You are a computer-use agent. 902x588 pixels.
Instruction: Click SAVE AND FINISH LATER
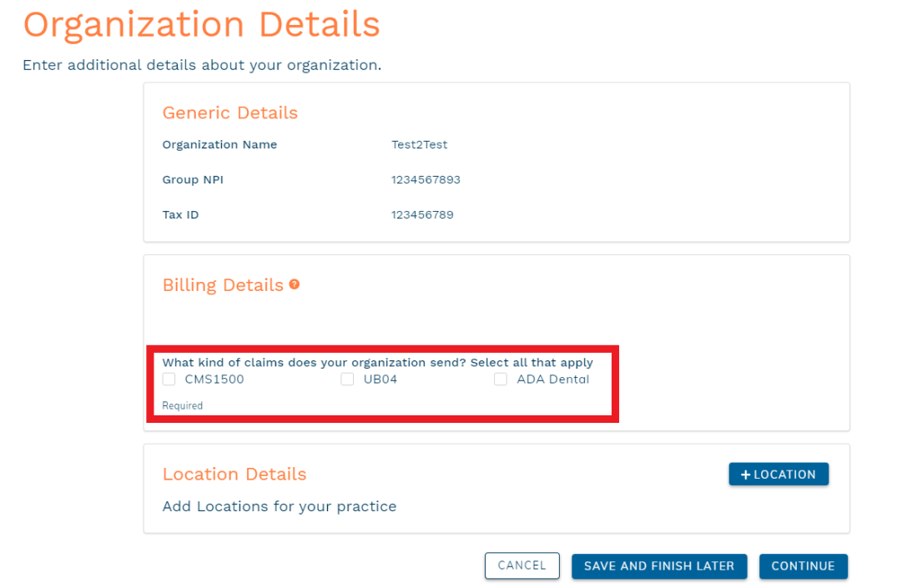(x=658, y=565)
